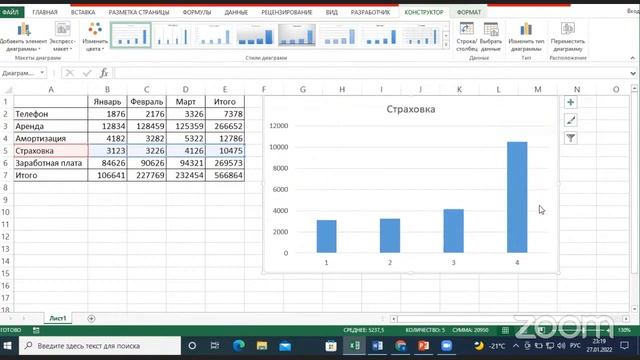
Task: Click the Chart Elements plus button
Action: point(571,102)
